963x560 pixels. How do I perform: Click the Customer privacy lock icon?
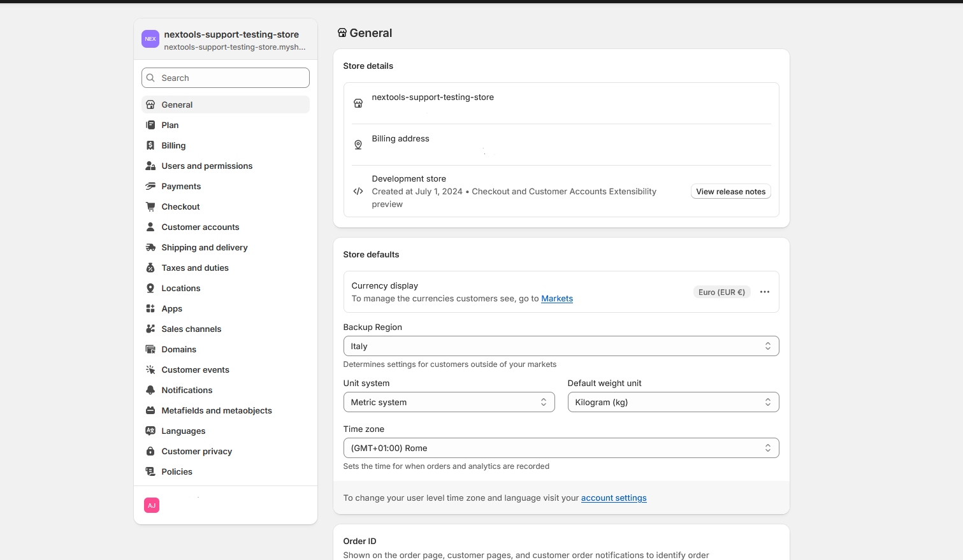click(150, 451)
